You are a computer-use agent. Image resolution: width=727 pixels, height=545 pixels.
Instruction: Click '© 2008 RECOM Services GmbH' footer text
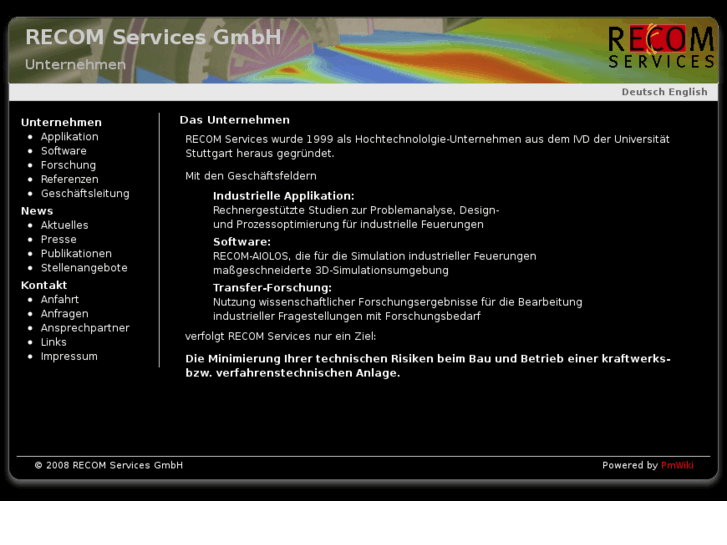109,465
